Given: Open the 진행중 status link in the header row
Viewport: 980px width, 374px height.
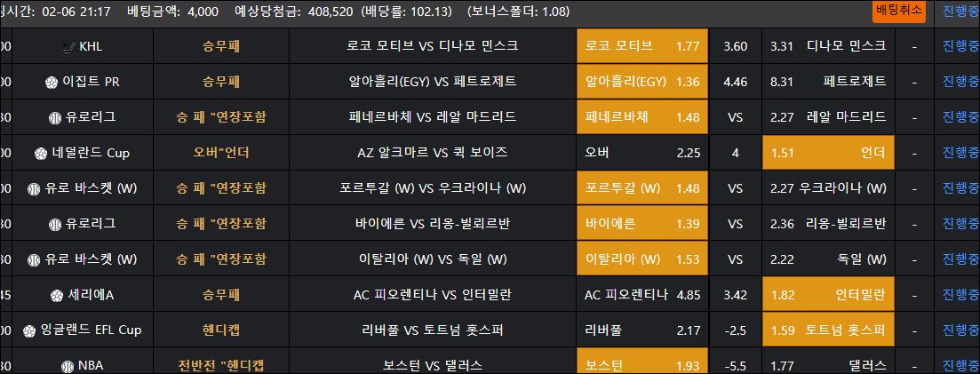Looking at the screenshot, I should (x=958, y=12).
